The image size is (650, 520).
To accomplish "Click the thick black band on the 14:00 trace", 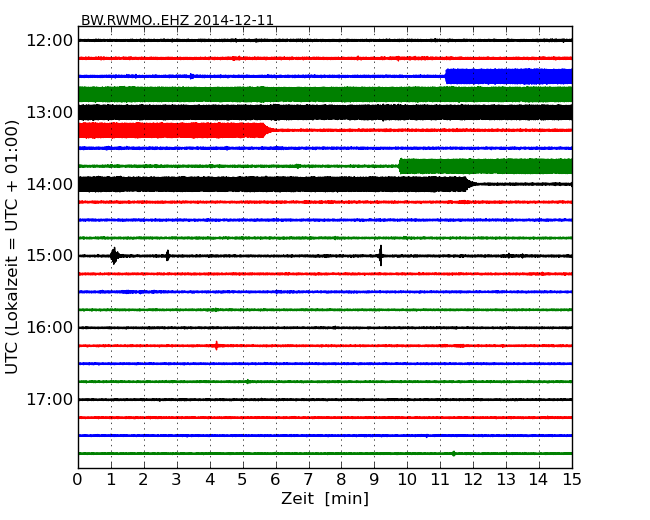I will [277, 184].
